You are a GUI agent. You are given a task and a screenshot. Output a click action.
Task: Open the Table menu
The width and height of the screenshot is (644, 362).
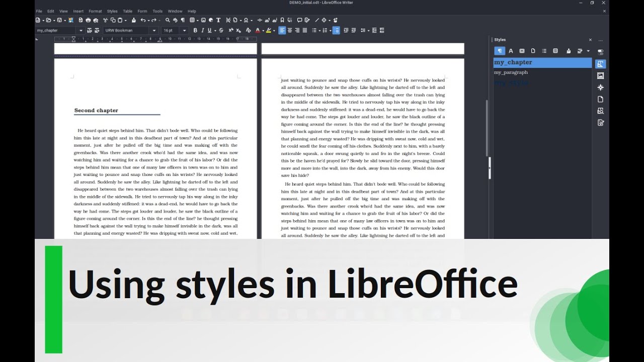click(128, 11)
